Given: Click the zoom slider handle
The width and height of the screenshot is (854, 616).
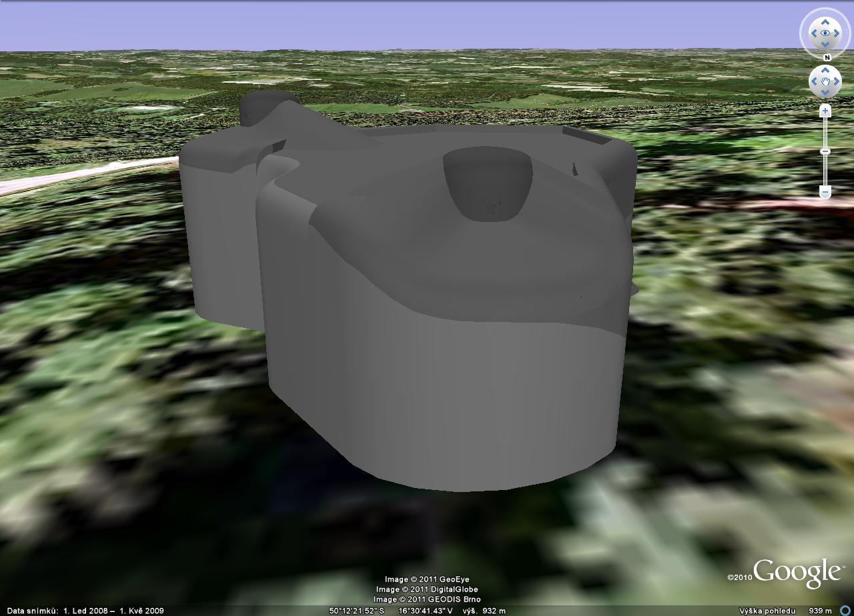Looking at the screenshot, I should coord(825,151).
